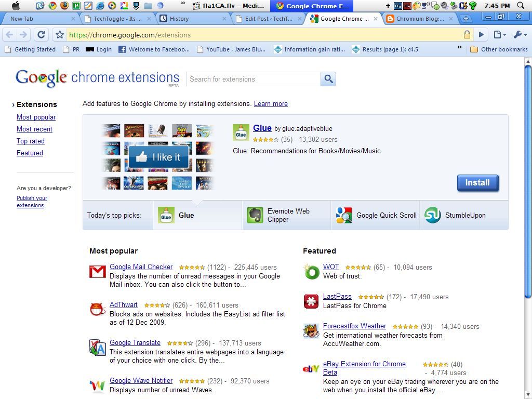Open the Google Wave Notifier link
The image size is (532, 399).
(141, 381)
